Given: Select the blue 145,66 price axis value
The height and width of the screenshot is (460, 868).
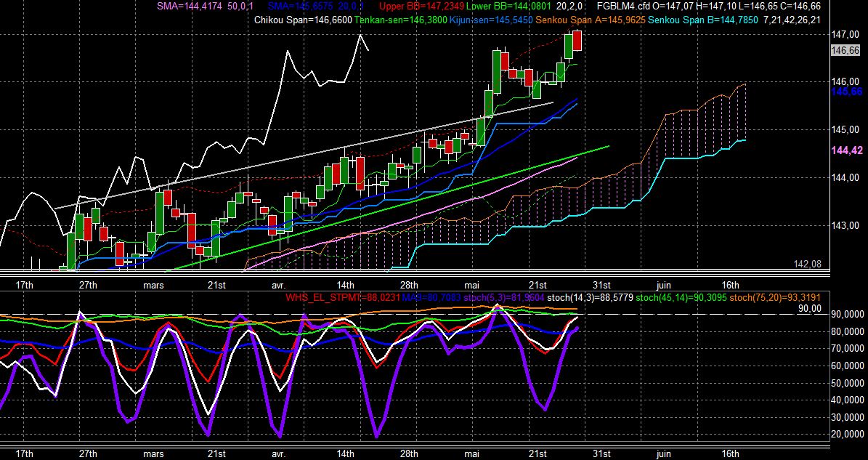Looking at the screenshot, I should click(847, 92).
